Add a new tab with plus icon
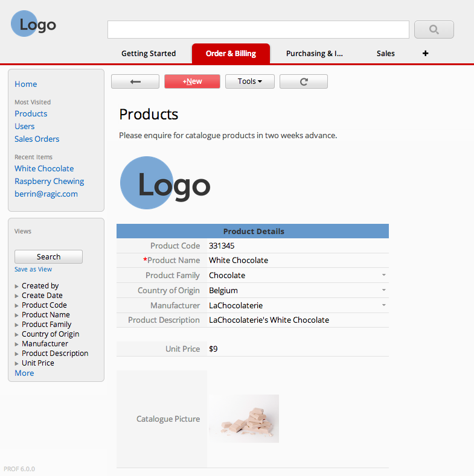The image size is (474, 476). (x=425, y=54)
